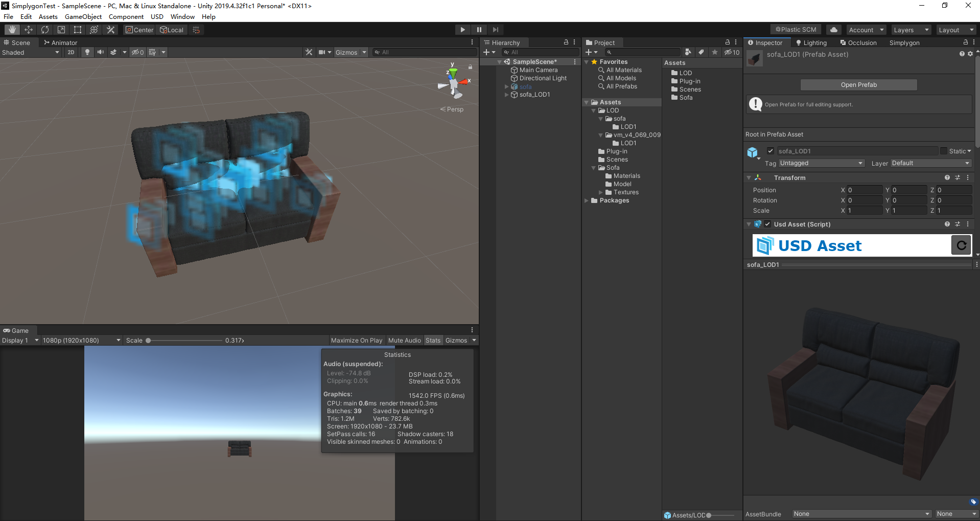Toggle hidden objects visibility counter in Scene
980x521 pixels.
(137, 52)
